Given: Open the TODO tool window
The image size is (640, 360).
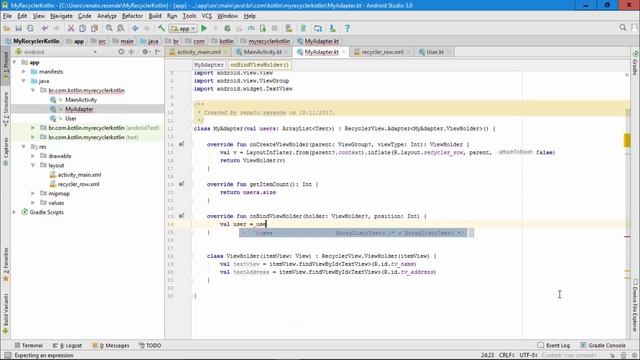Looking at the screenshot, I should pyautogui.click(x=150, y=345).
